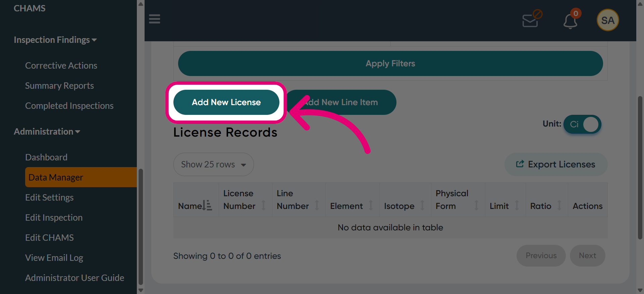Screen dimensions: 644x294
Task: Click the main page vertical scrollbar
Action: (640, 167)
